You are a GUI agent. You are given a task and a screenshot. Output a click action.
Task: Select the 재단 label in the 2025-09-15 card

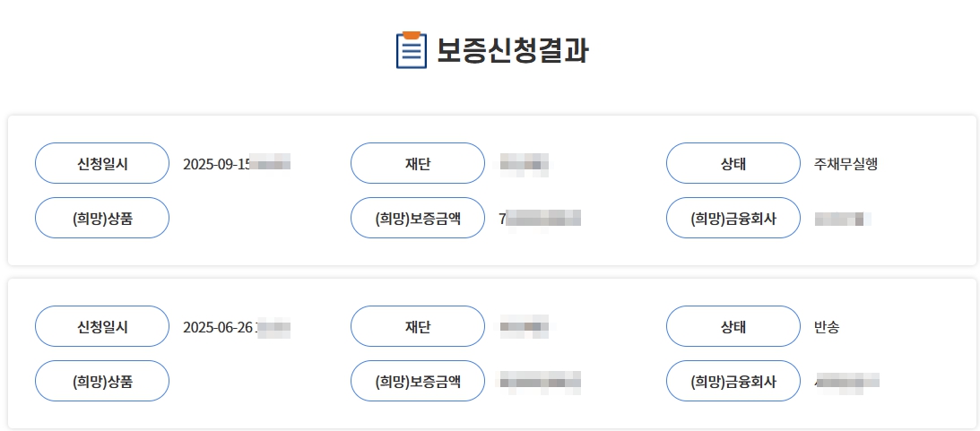click(418, 163)
